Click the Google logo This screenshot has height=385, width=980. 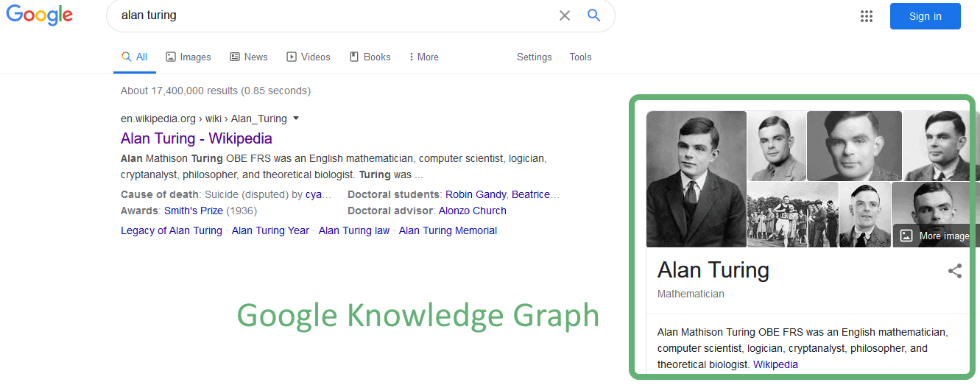[x=39, y=15]
